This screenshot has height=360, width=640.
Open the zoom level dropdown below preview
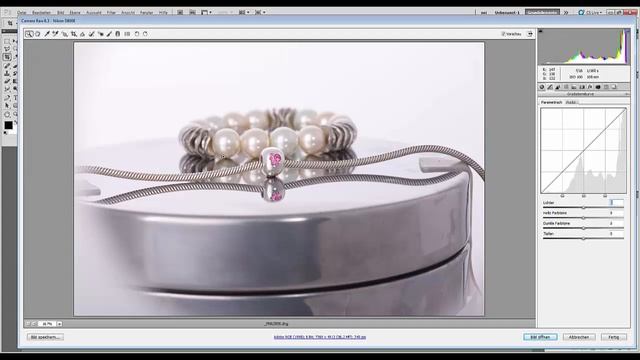[60, 324]
